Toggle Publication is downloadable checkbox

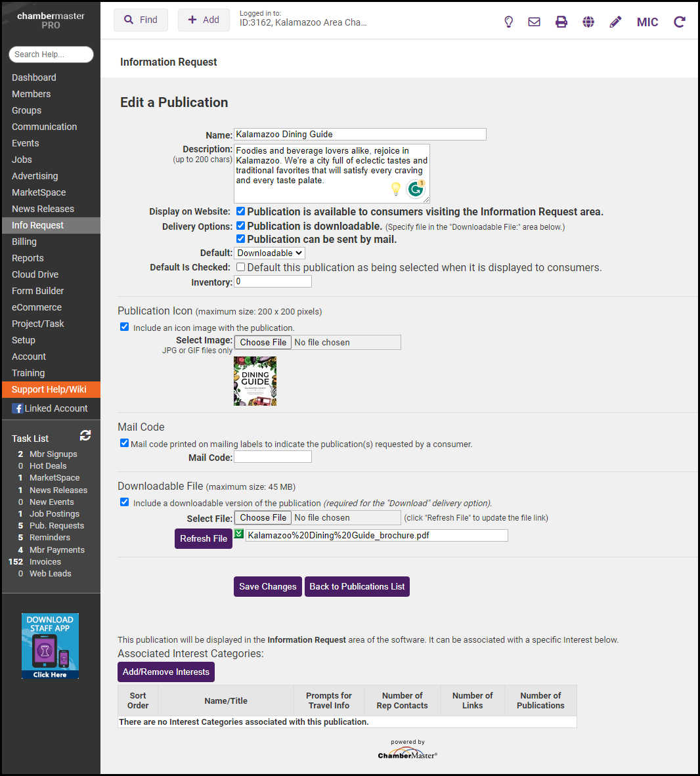(240, 226)
